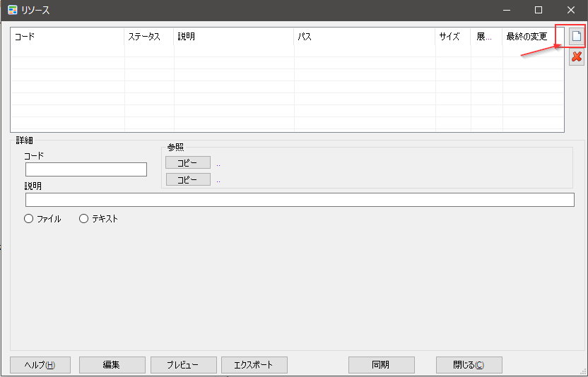Click the first コピー button in 参照
The width and height of the screenshot is (588, 377).
[188, 162]
